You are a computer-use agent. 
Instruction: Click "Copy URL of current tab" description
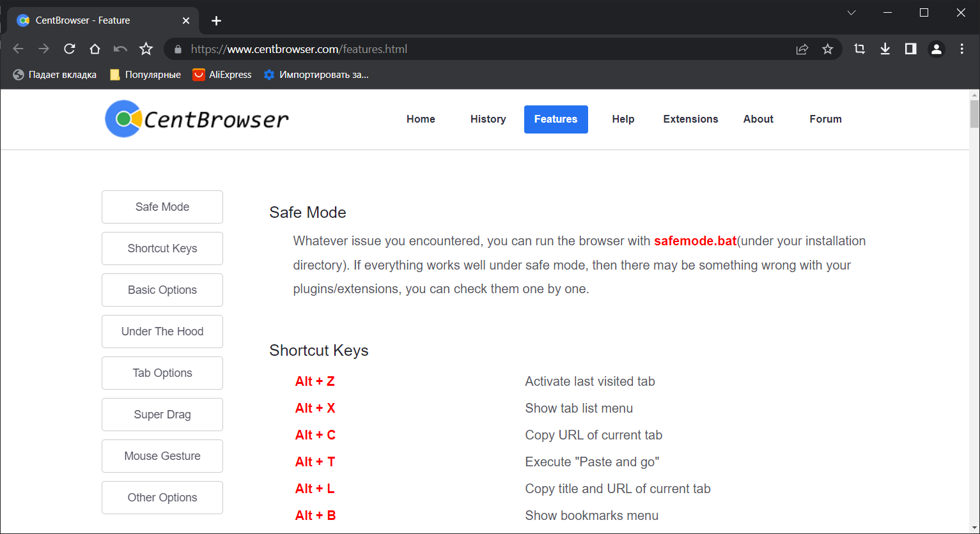pyautogui.click(x=594, y=435)
